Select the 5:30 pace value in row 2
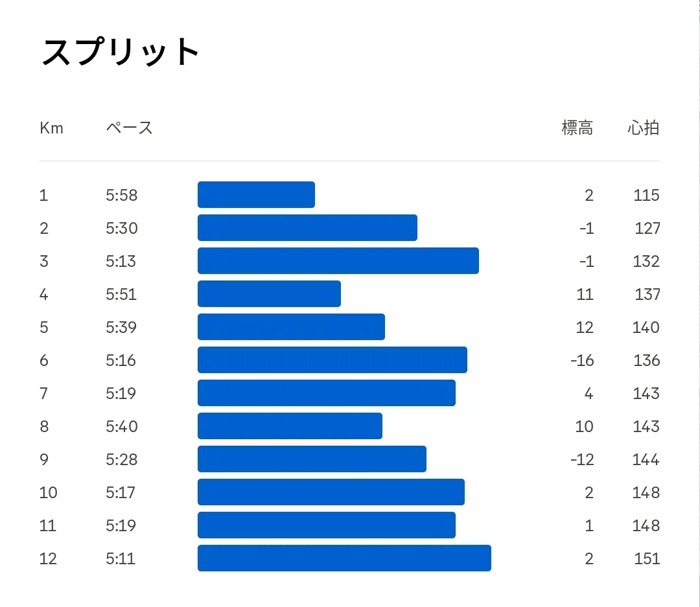This screenshot has height=607, width=700. click(121, 228)
